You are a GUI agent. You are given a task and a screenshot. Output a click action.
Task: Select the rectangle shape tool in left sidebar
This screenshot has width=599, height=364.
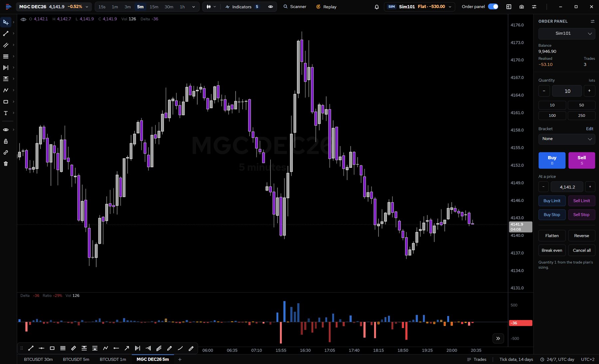tap(6, 102)
